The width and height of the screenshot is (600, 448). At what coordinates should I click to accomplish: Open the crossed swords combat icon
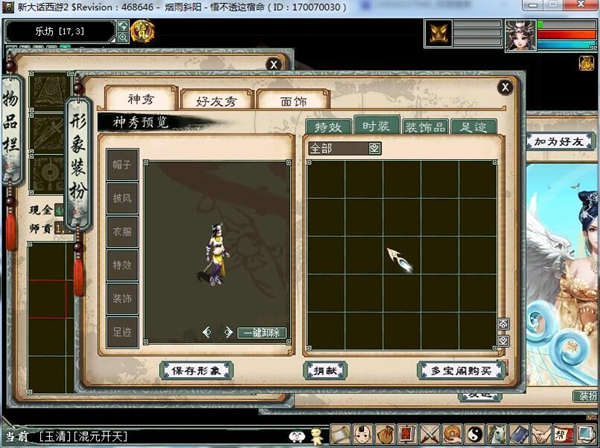point(428,435)
